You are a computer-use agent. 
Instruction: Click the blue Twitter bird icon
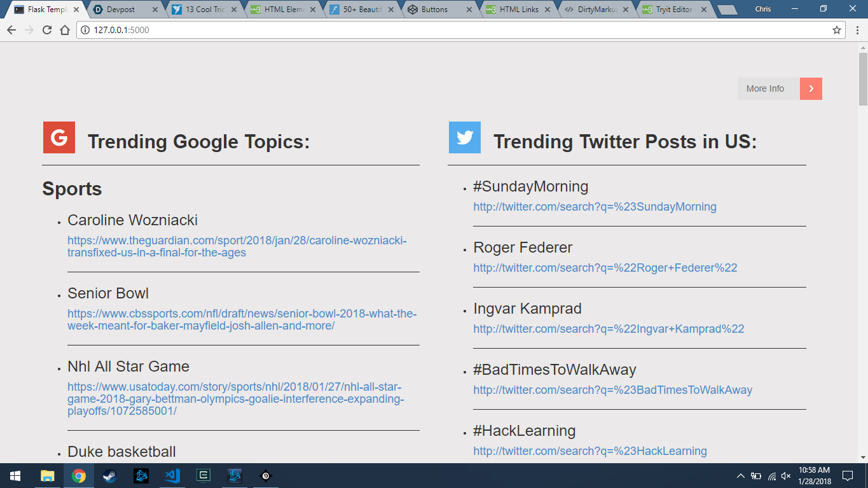click(x=465, y=137)
